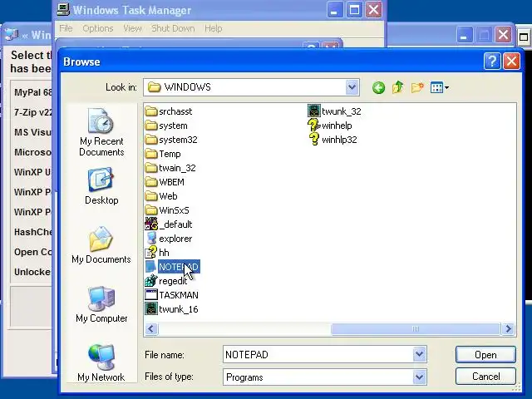Expand the Look in folder dropdown
Image resolution: width=532 pixels, height=399 pixels.
click(352, 87)
